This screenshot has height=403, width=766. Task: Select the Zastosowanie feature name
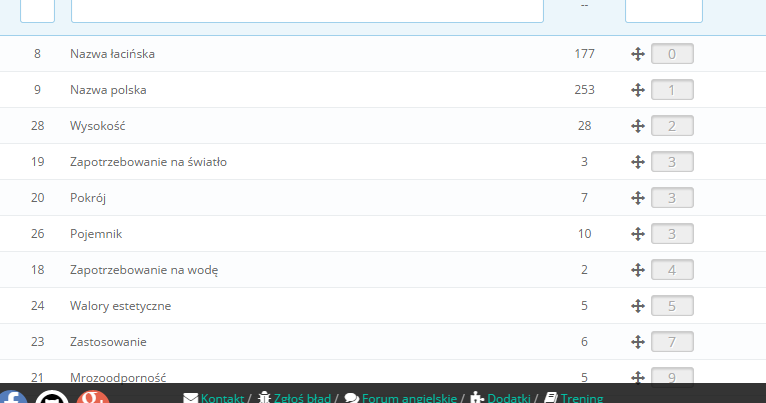point(108,342)
